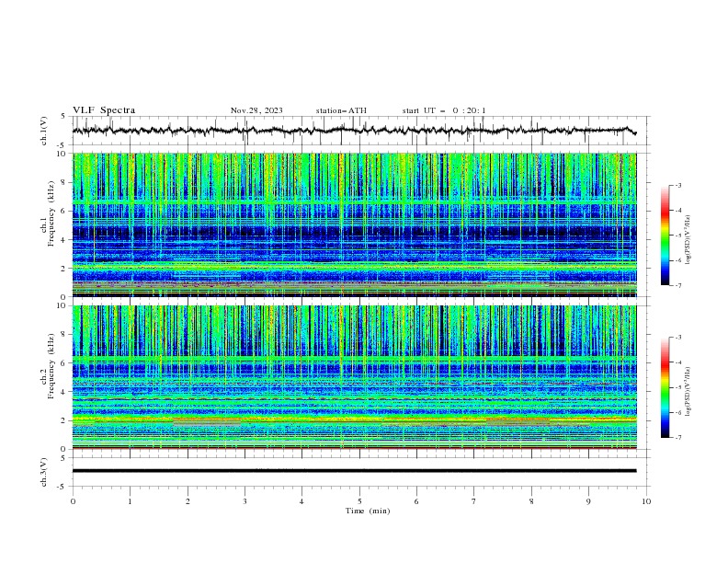Click time axis tick label "9"
The image size is (728, 563).
point(588,501)
